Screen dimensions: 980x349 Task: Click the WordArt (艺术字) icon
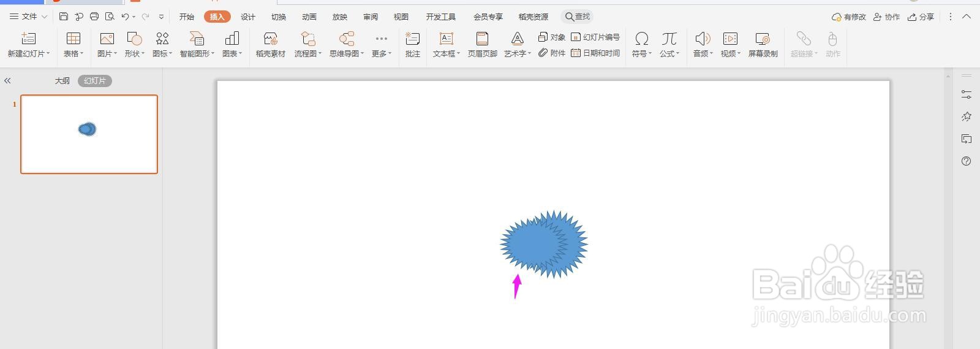(x=518, y=39)
